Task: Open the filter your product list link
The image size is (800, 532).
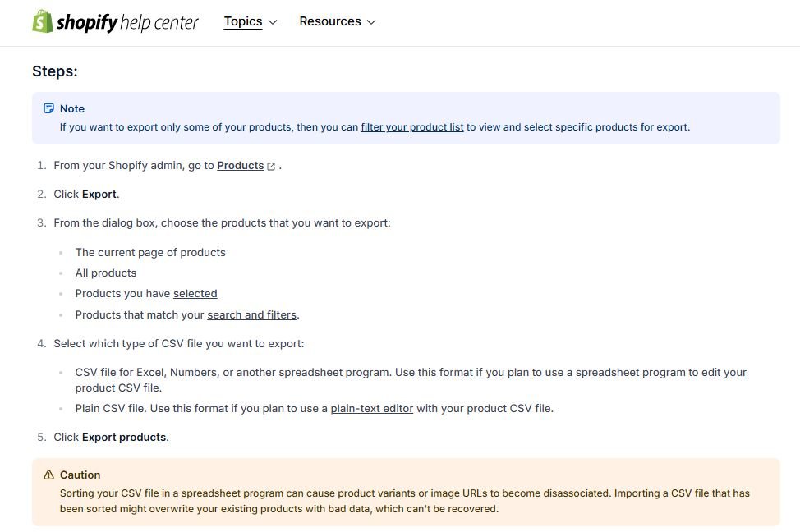Action: (412, 127)
